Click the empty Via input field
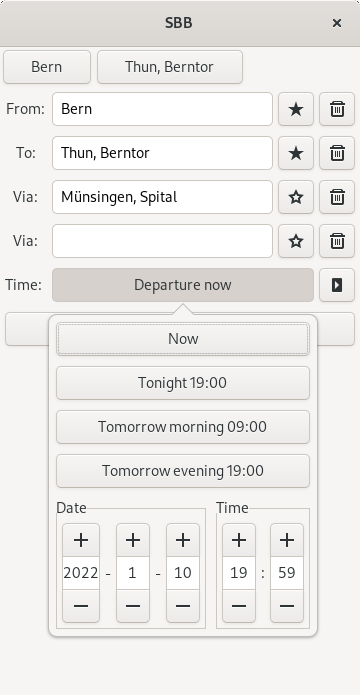The height and width of the screenshot is (695, 360). [x=162, y=241]
